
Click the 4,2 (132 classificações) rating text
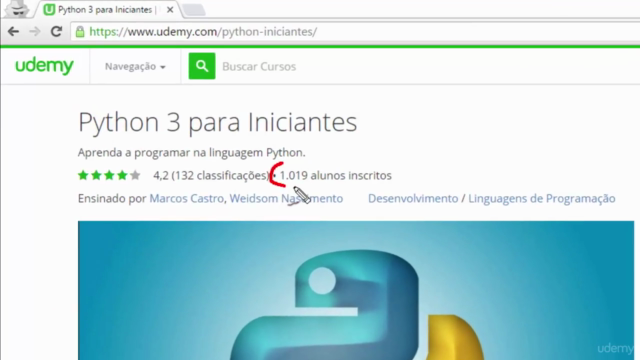click(x=211, y=176)
